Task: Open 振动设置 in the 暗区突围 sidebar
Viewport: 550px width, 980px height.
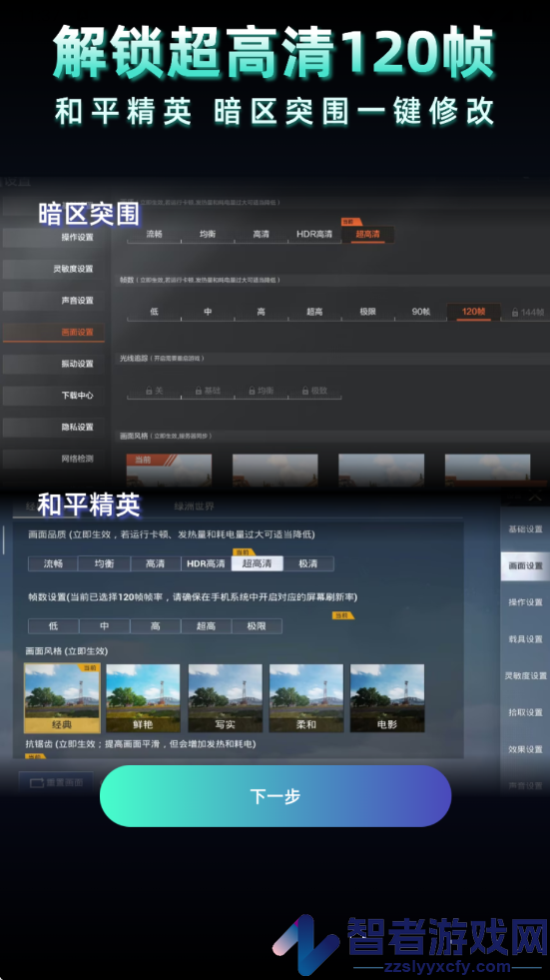Action: pyautogui.click(x=54, y=364)
